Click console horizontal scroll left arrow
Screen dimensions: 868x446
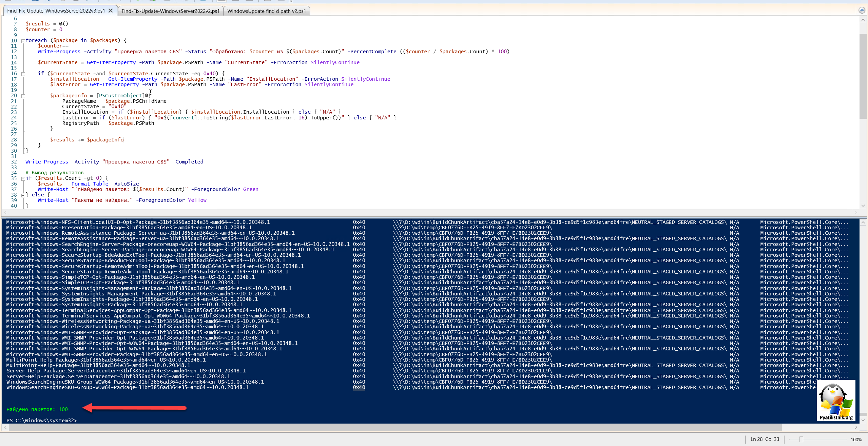point(5,427)
